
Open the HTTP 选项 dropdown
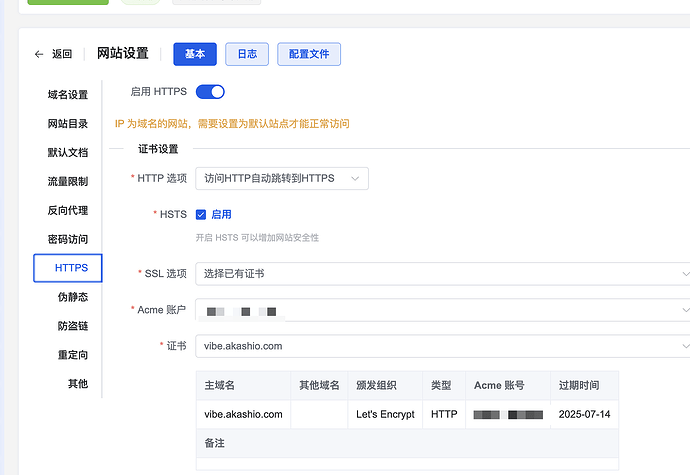click(x=281, y=178)
